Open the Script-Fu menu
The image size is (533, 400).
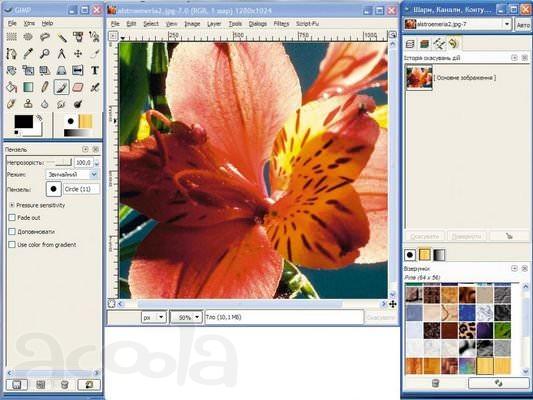[307, 24]
